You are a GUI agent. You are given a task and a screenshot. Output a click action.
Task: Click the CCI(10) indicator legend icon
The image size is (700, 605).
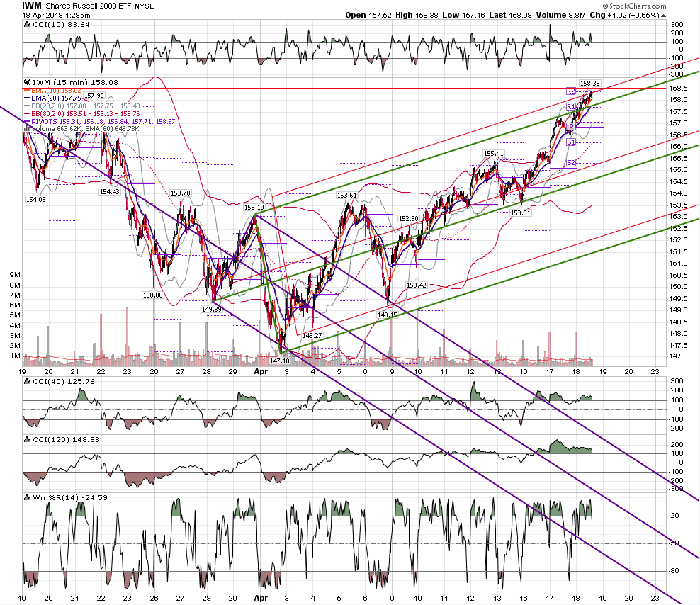(27, 25)
